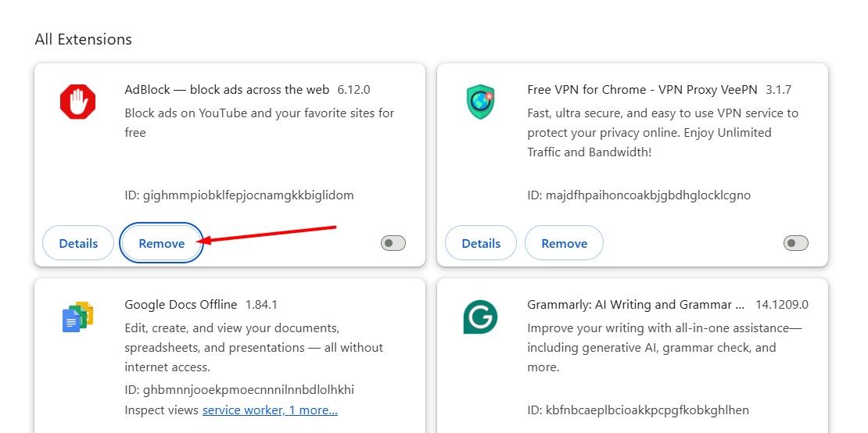Click the Free VPN for Chrome title
The image size is (868, 433).
[x=641, y=89]
